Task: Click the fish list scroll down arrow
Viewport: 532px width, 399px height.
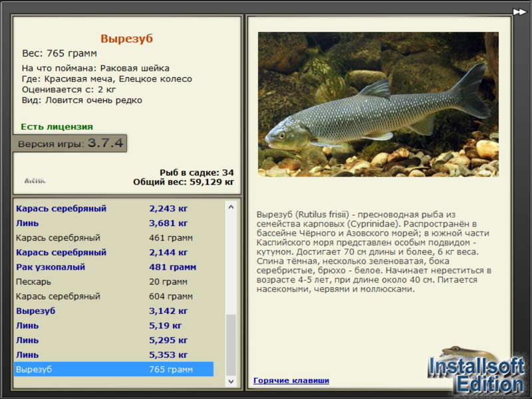Action: [x=231, y=381]
